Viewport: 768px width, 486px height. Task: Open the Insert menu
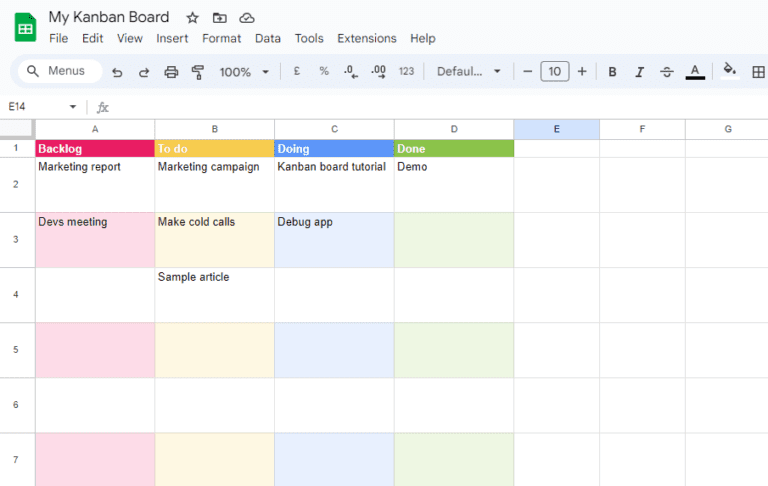[172, 38]
